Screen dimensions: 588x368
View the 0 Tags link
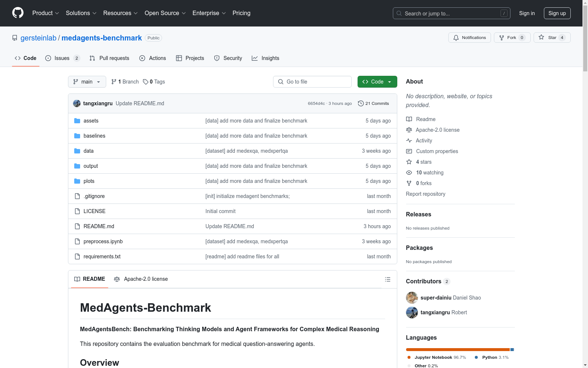click(154, 82)
